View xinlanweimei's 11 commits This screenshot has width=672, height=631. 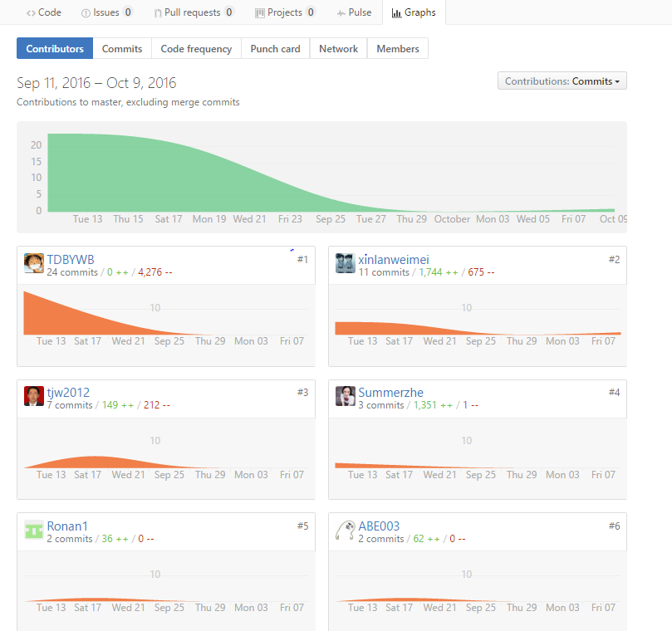pos(384,272)
